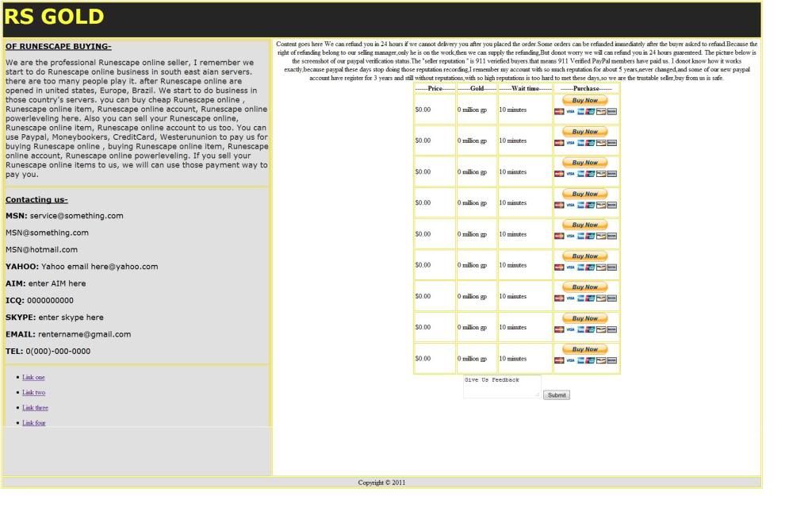This screenshot has height=508, width=812.
Task: Open the 'Link two' hyperlink
Action: pyautogui.click(x=33, y=392)
